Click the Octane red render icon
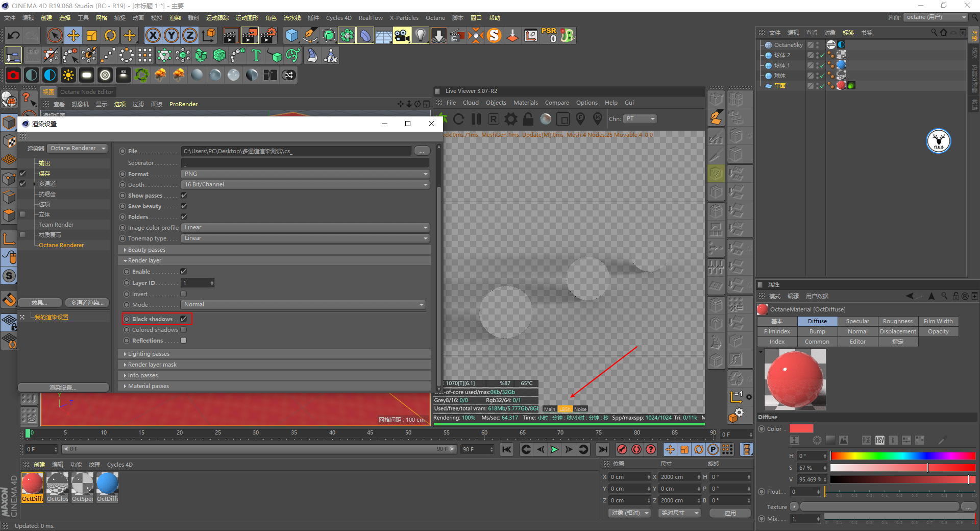 [x=13, y=75]
